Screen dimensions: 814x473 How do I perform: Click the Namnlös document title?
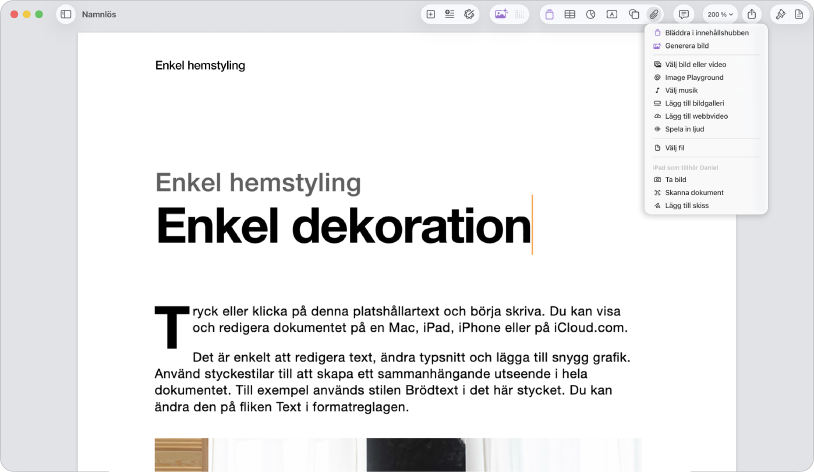pos(99,15)
